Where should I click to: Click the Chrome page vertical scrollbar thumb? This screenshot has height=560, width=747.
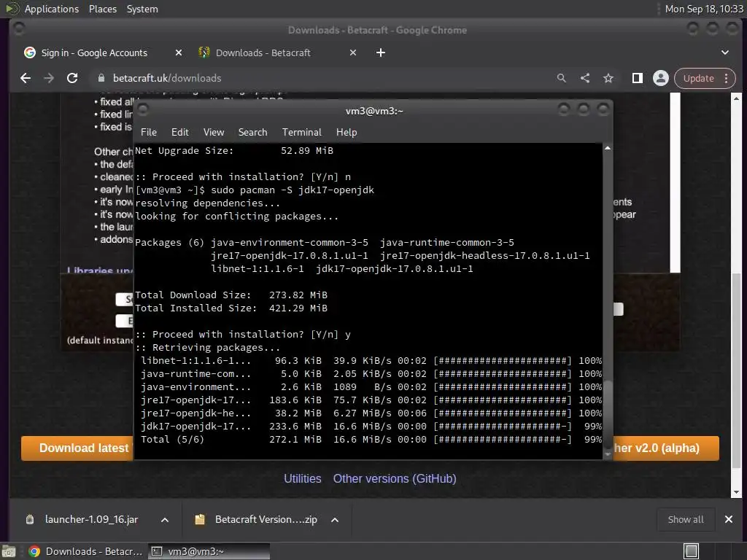point(737,371)
